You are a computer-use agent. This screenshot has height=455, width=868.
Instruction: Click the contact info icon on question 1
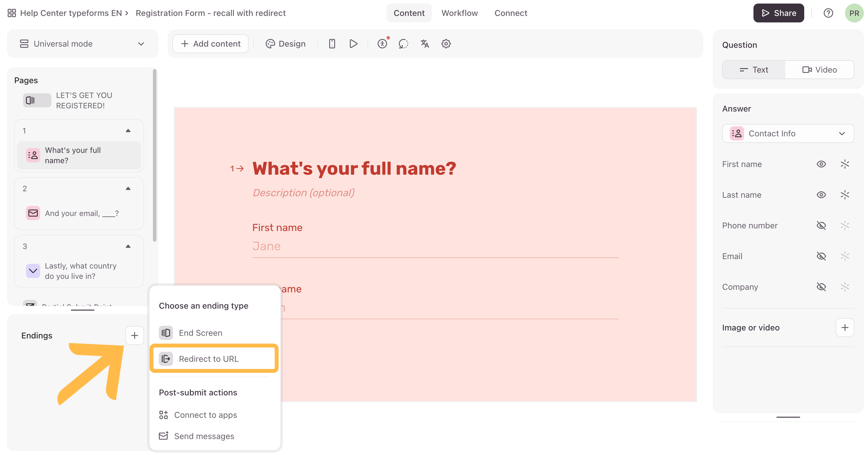(x=33, y=155)
